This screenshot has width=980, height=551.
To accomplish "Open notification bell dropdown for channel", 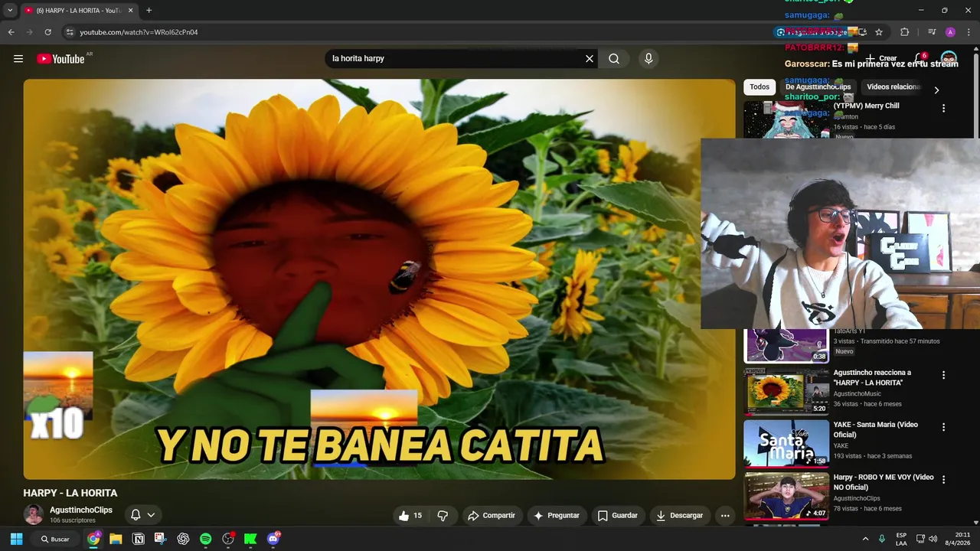I will 142,515.
